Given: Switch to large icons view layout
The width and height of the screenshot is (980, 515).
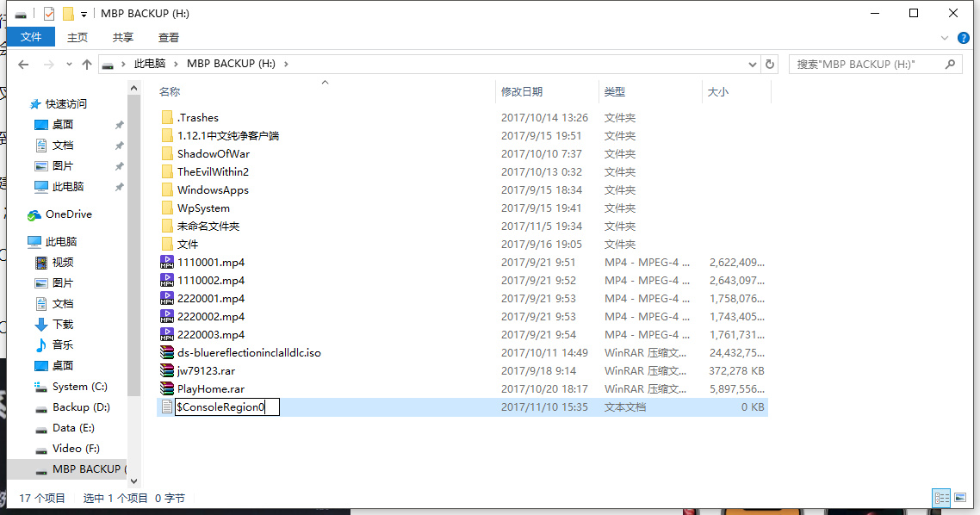Looking at the screenshot, I should point(960,498).
